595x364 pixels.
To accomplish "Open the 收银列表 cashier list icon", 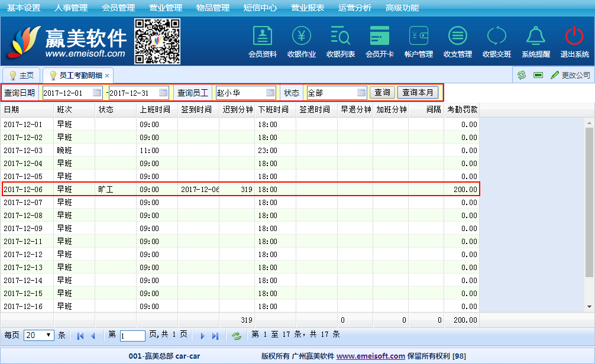I will [x=341, y=37].
